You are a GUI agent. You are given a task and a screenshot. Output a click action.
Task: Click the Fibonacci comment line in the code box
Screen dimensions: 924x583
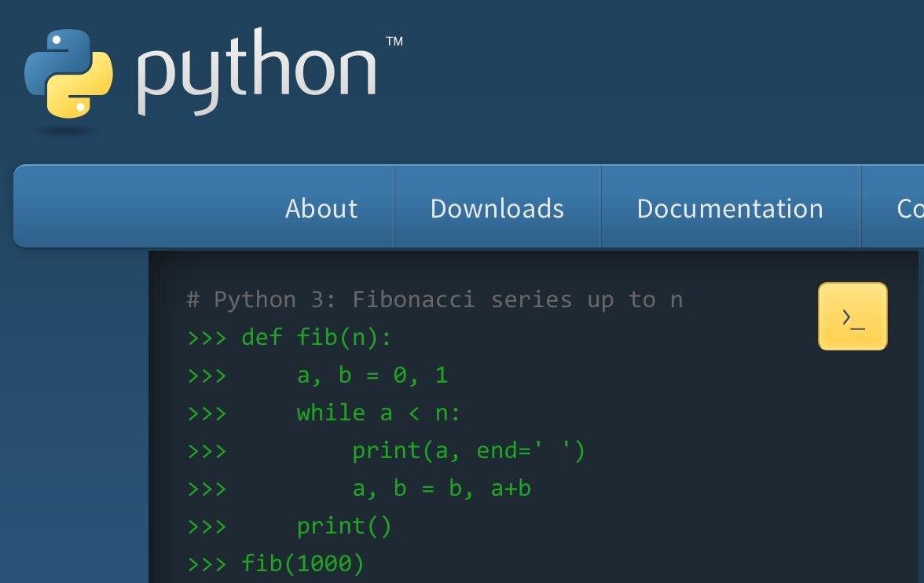point(434,299)
